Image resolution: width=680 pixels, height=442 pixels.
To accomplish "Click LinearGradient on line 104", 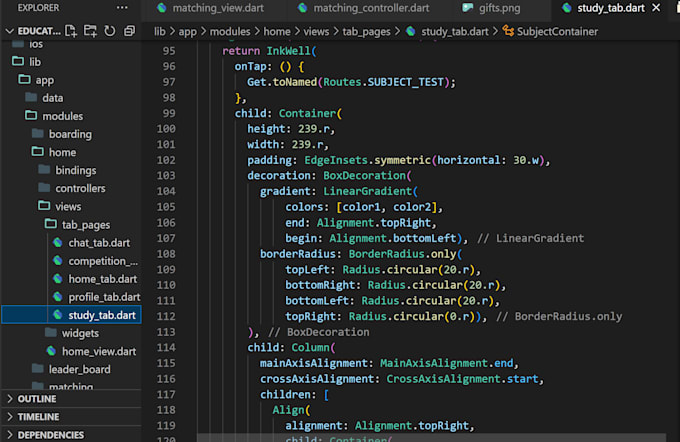I will pyautogui.click(x=367, y=191).
